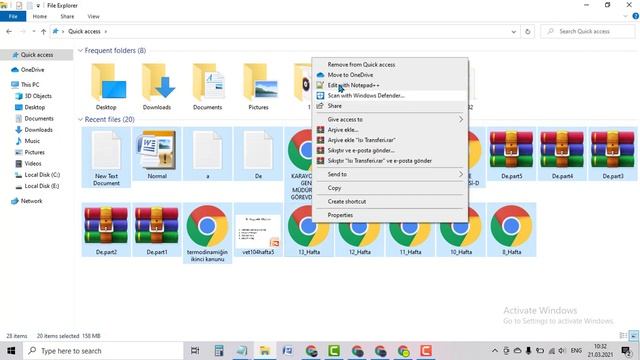Open the File ribbon tab
This screenshot has height=360, width=640.
13,16
